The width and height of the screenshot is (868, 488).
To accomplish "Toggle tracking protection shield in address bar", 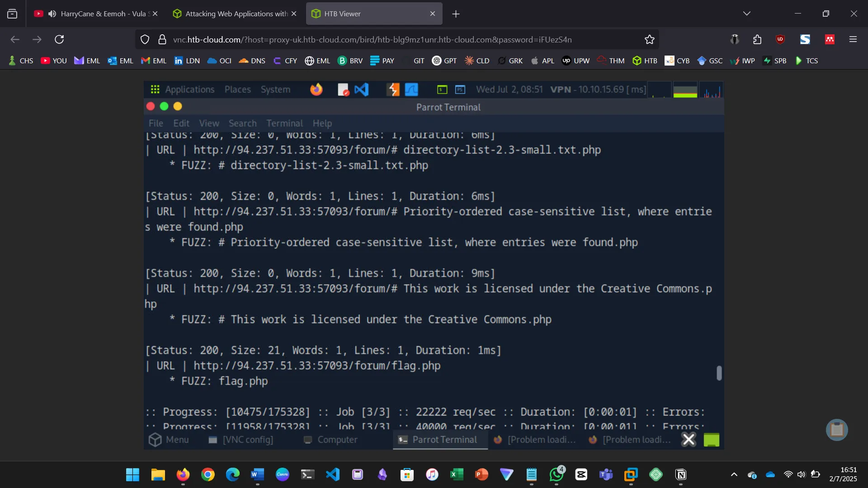I will point(145,39).
